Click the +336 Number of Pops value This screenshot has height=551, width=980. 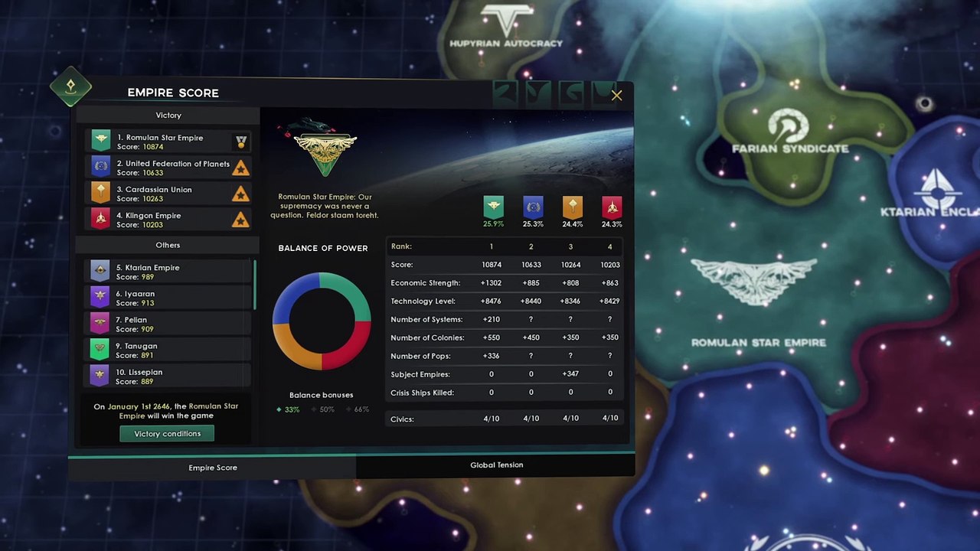point(491,356)
